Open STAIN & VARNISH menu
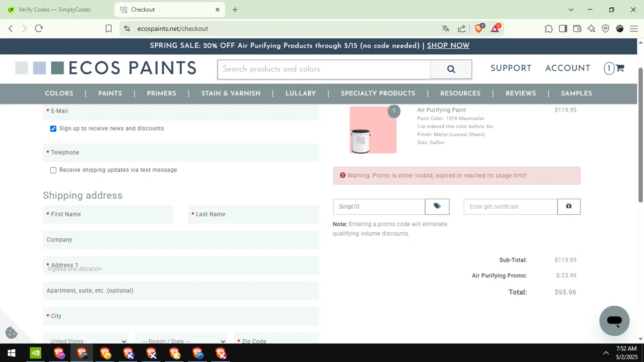The image size is (644, 362). 231,94
